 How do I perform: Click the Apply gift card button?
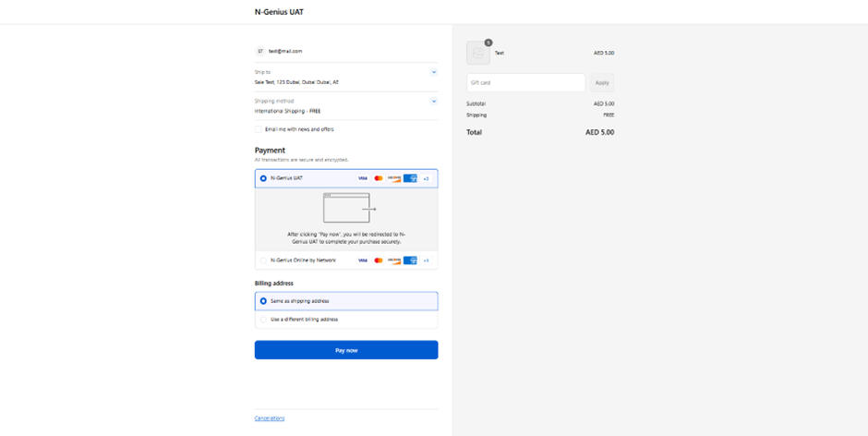(x=602, y=82)
